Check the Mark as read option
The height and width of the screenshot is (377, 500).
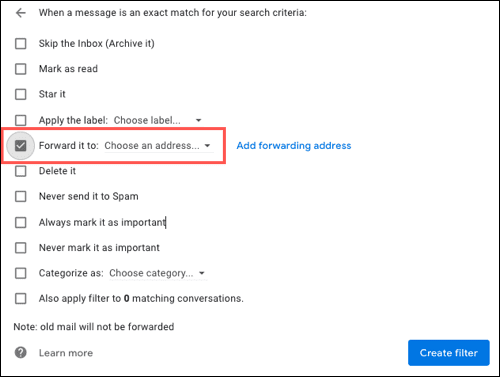21,69
